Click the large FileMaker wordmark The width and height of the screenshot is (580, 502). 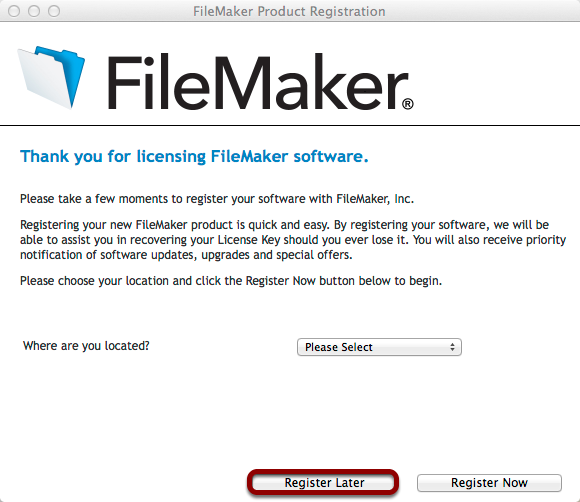coord(257,82)
